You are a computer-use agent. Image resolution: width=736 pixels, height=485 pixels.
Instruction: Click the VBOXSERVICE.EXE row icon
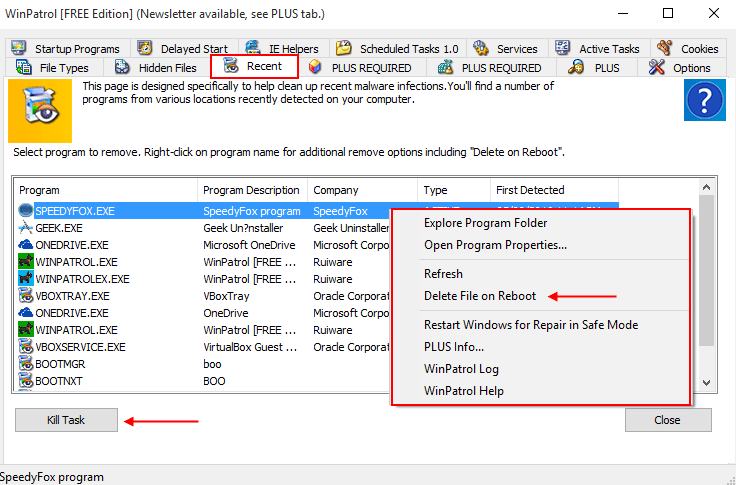point(26,347)
